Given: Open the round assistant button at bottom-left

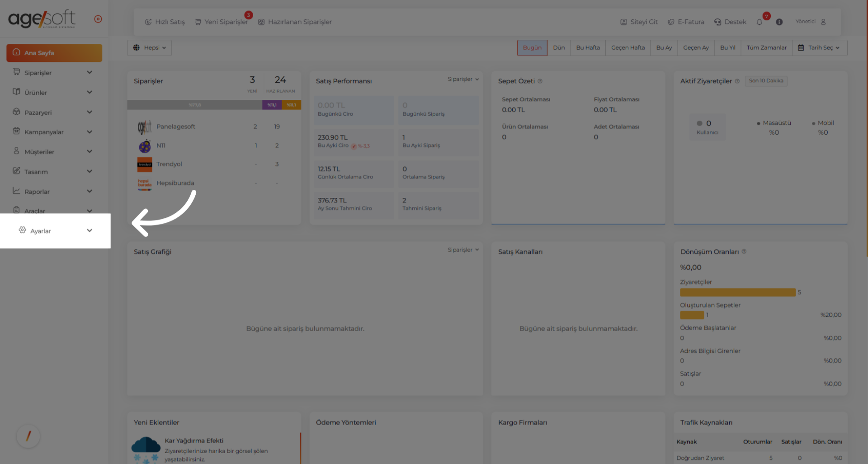Looking at the screenshot, I should pyautogui.click(x=28, y=436).
